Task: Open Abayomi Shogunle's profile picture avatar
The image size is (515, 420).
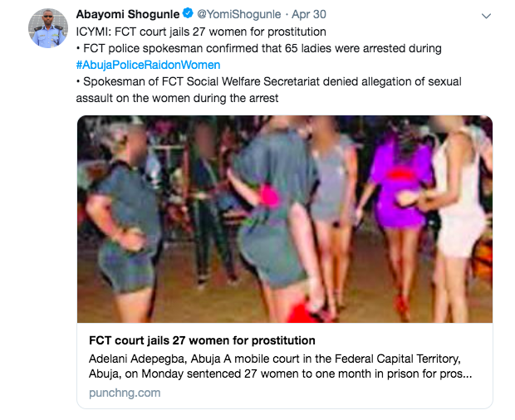Action: tap(48, 28)
